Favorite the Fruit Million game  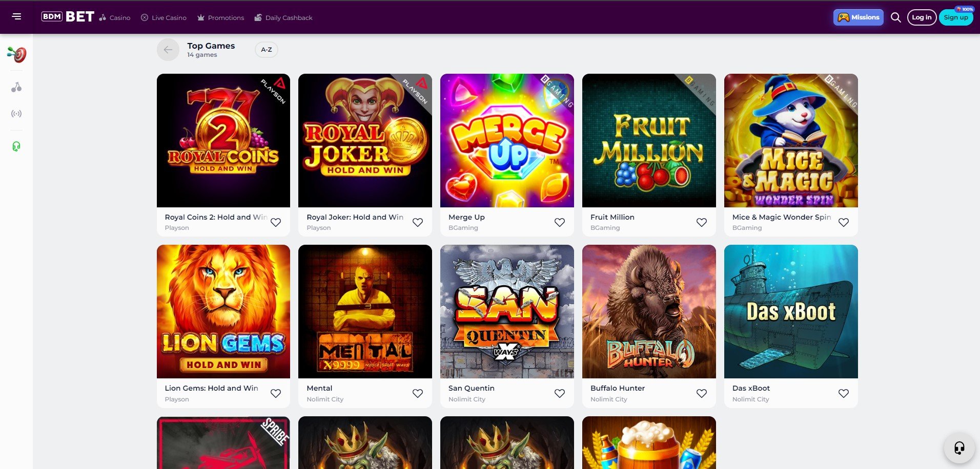pyautogui.click(x=702, y=222)
